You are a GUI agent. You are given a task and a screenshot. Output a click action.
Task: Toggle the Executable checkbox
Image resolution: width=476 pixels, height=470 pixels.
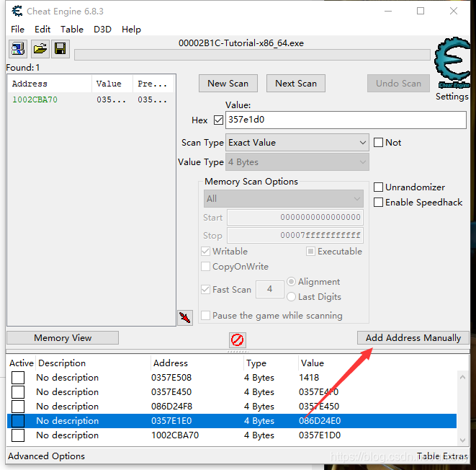pyautogui.click(x=310, y=252)
